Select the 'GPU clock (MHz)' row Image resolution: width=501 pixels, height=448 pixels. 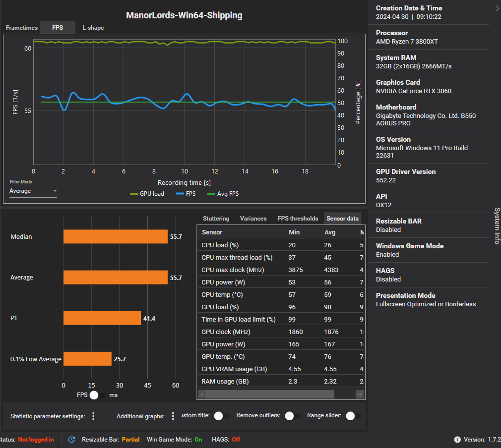coord(281,332)
